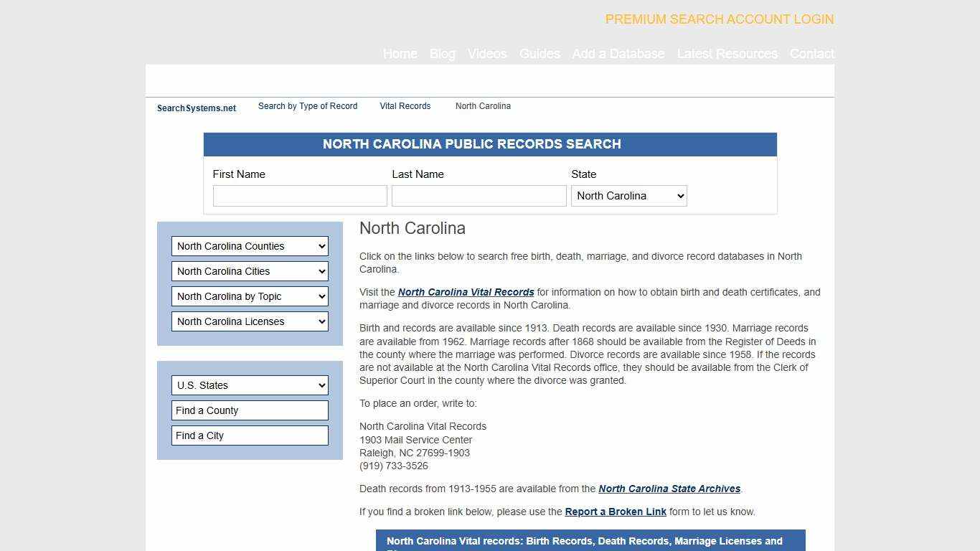Image resolution: width=980 pixels, height=551 pixels.
Task: Click the Find a County search box
Action: coord(250,410)
